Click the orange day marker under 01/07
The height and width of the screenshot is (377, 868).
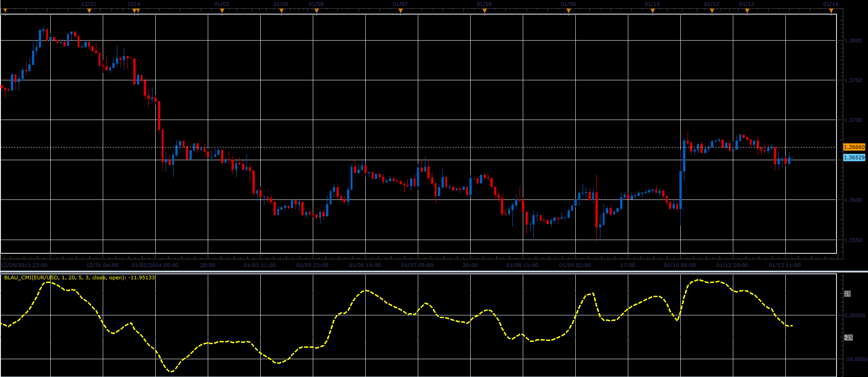point(400,12)
